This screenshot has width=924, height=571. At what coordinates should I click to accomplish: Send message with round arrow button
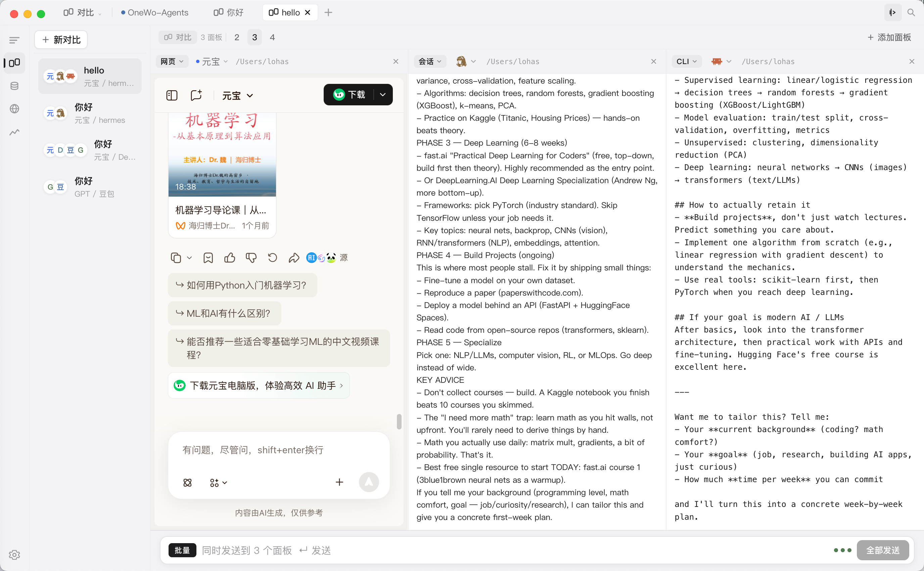[369, 482]
